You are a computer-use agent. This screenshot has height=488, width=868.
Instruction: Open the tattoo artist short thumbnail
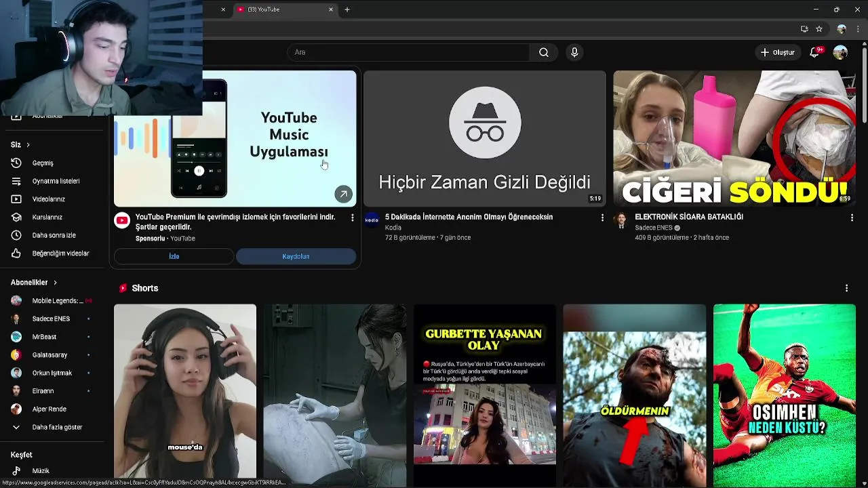click(335, 395)
